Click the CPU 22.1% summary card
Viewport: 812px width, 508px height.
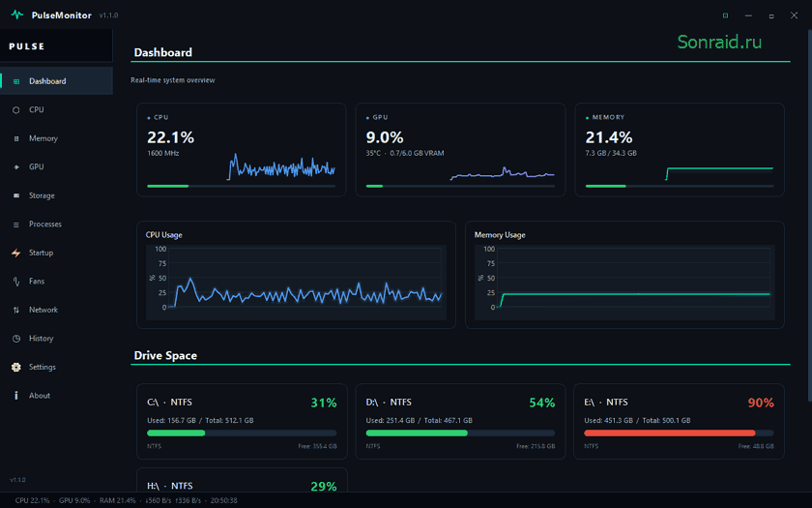(x=242, y=150)
